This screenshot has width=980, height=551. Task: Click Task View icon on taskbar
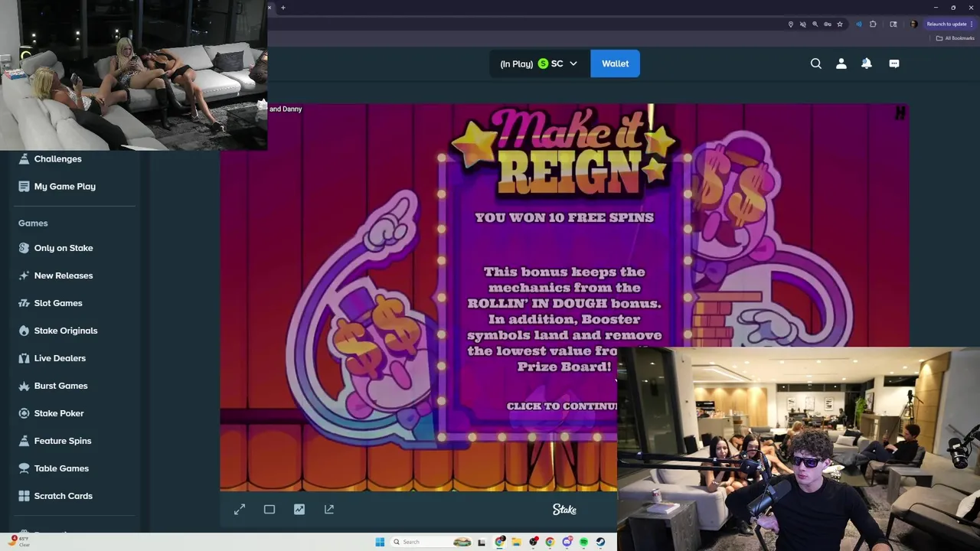482,542
